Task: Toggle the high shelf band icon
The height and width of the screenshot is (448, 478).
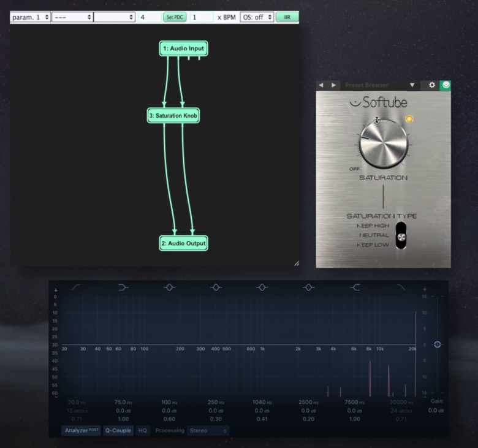Action: (355, 287)
